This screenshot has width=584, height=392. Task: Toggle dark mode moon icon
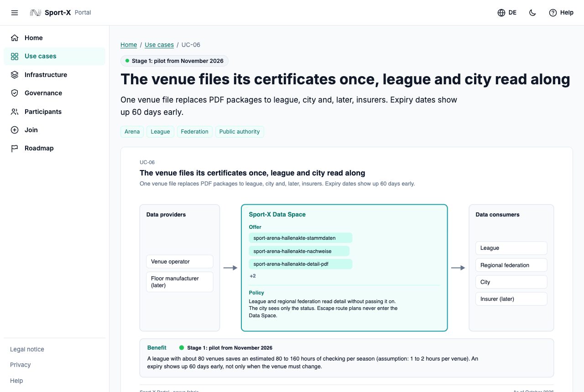(532, 13)
